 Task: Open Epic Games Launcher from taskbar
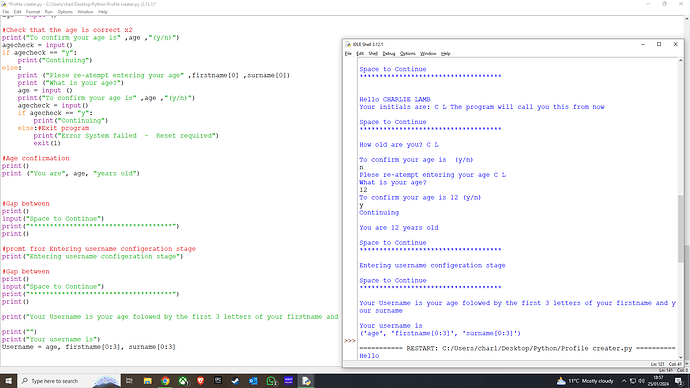pos(218,381)
